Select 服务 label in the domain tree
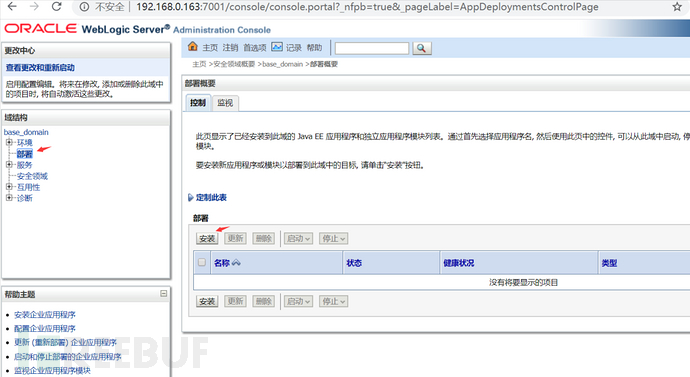The image size is (690, 377). coord(25,165)
